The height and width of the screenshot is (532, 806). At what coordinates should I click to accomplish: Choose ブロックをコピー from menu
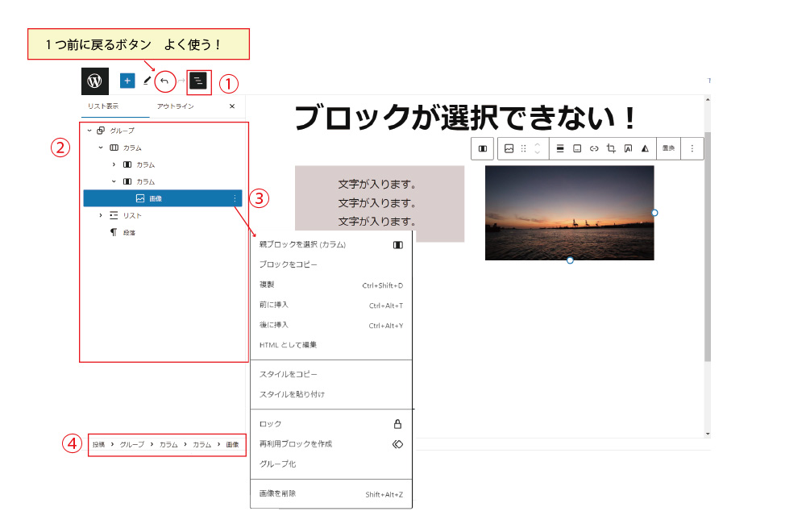pos(331,264)
